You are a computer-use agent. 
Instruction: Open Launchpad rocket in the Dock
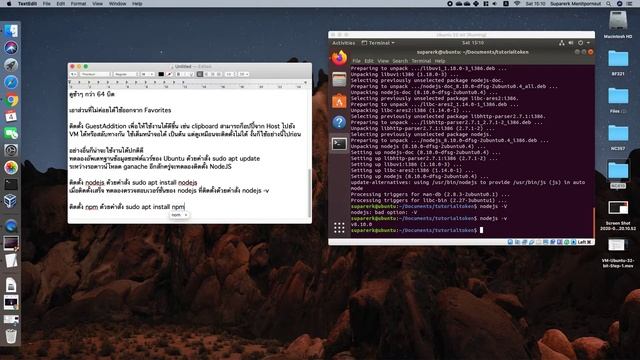pyautogui.click(x=11, y=65)
